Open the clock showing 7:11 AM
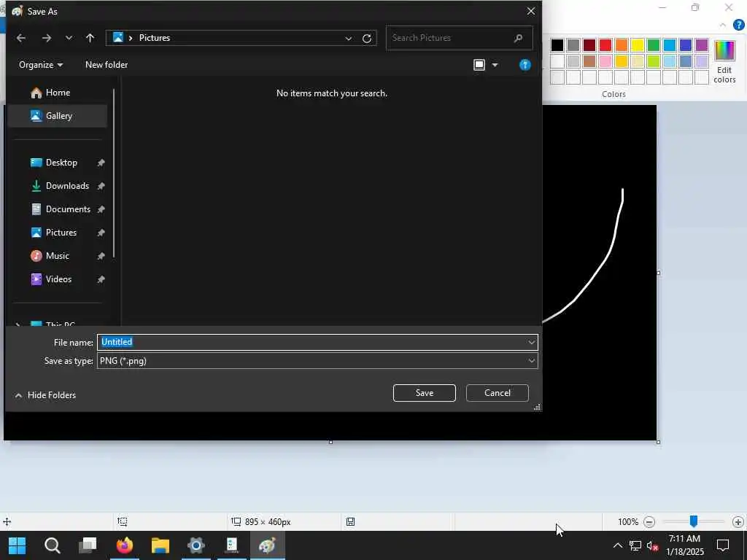The width and height of the screenshot is (747, 560). pyautogui.click(x=684, y=545)
